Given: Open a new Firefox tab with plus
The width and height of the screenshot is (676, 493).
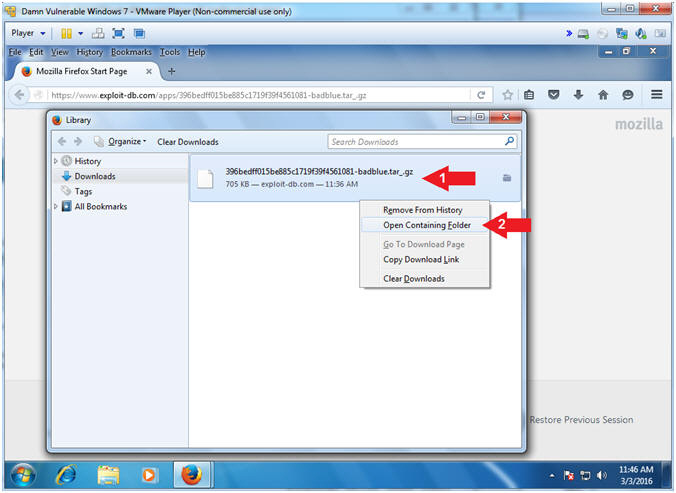Looking at the screenshot, I should [x=172, y=72].
